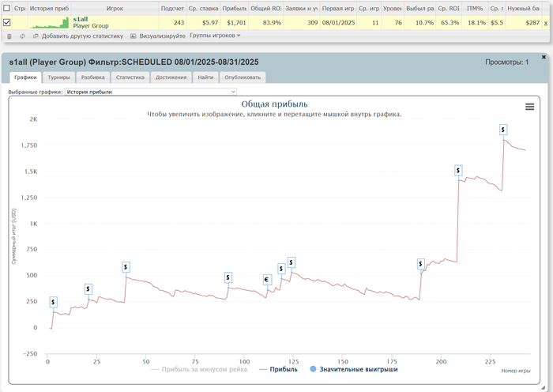Click the 'Player Group' label under s1all
This screenshot has width=553, height=392.
(91, 26)
